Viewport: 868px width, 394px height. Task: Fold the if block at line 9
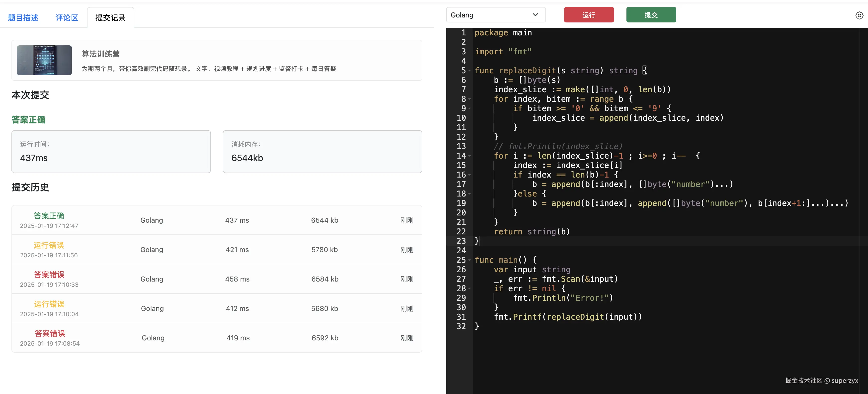point(469,108)
